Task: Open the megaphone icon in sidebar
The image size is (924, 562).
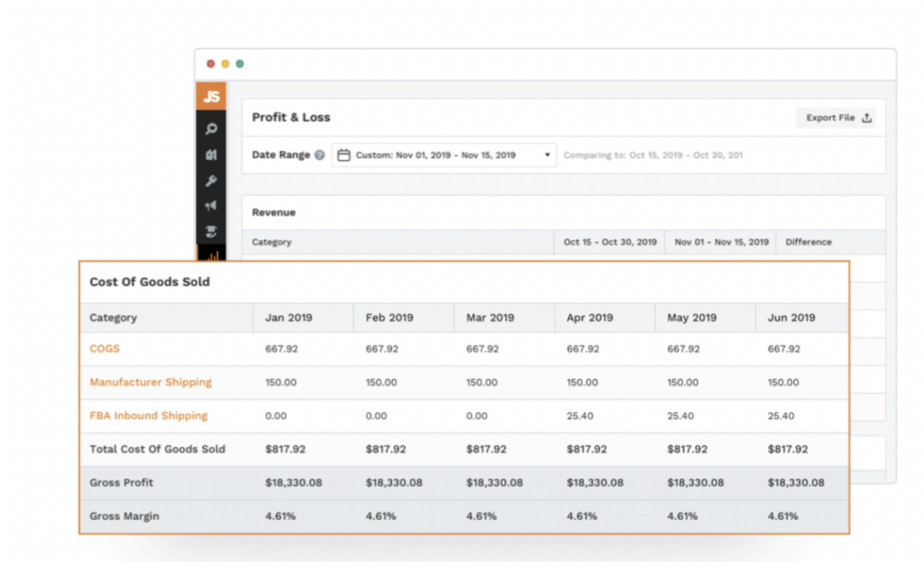Action: tap(211, 206)
